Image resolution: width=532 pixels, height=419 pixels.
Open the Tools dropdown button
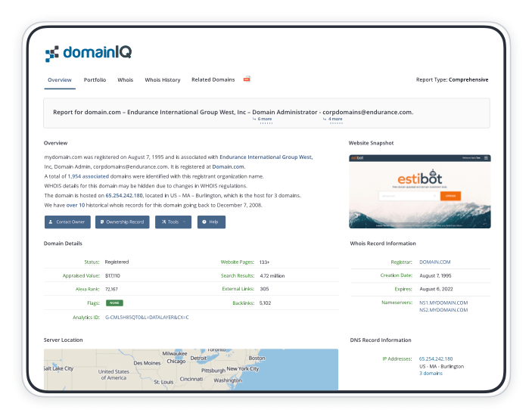pyautogui.click(x=173, y=222)
